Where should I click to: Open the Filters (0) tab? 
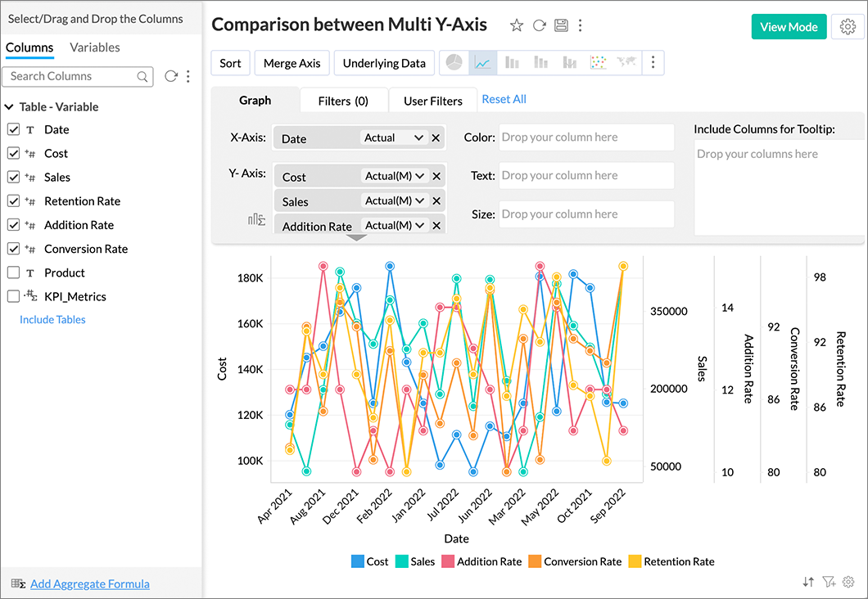[x=343, y=101]
